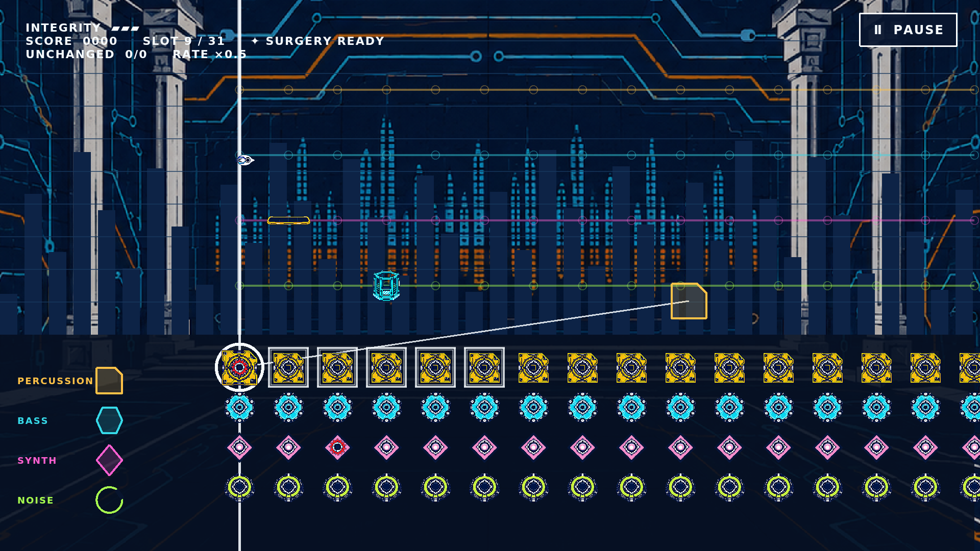Screen dimensions: 980x551
Task: Click the SLOT 9 / 31 counter
Action: (x=184, y=41)
